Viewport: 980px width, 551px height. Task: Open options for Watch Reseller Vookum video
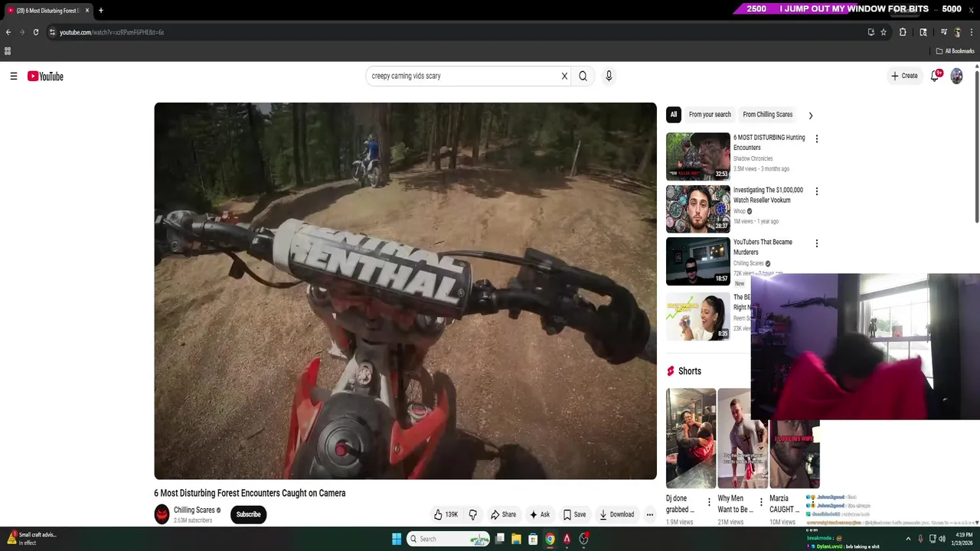[816, 191]
